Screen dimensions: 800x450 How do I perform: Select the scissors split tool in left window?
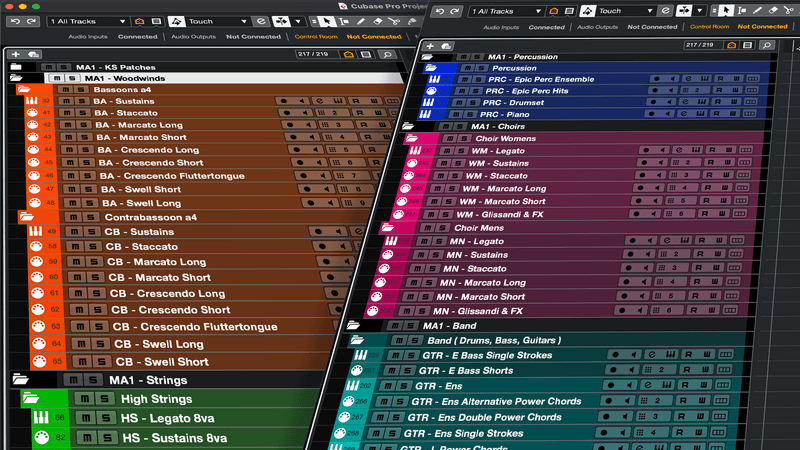pos(394,21)
